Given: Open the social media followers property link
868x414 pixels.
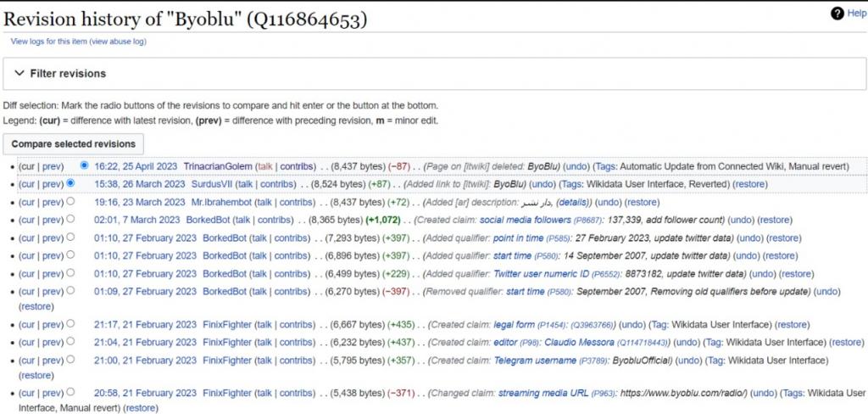Looking at the screenshot, I should [525, 221].
